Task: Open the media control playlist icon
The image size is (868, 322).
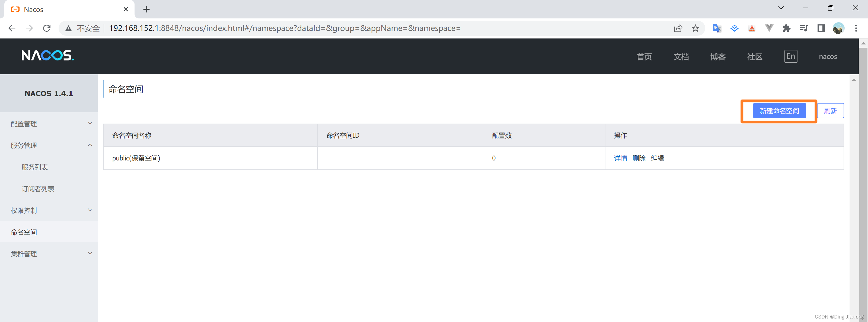Action: (804, 28)
